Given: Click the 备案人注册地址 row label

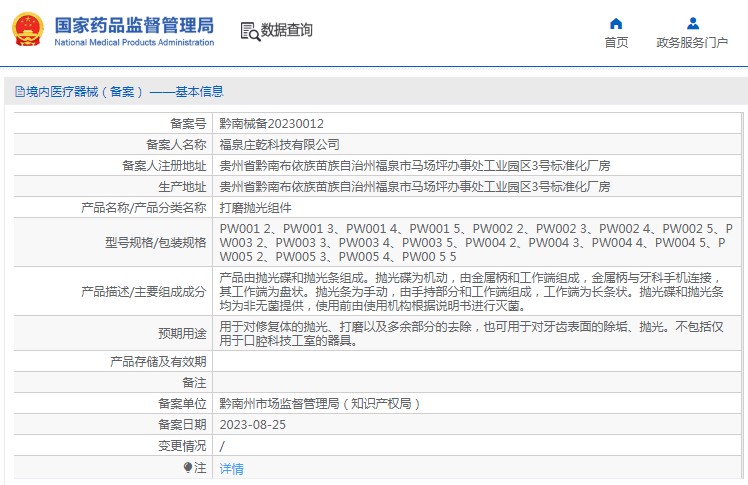Looking at the screenshot, I should (x=164, y=165).
